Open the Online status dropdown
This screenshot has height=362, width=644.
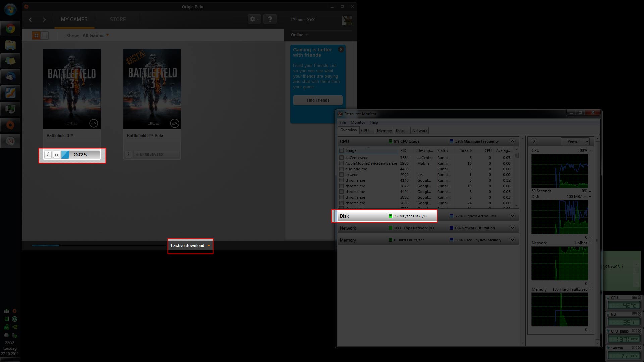(299, 35)
